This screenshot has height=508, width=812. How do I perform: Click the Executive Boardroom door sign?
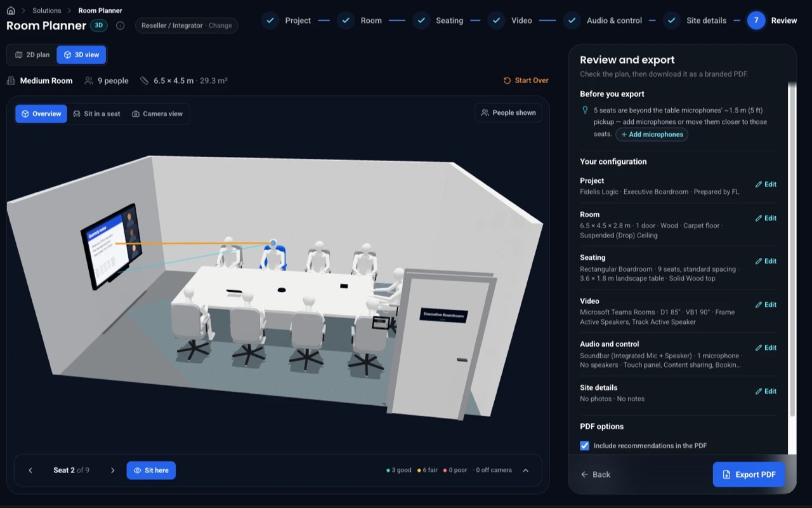coord(444,316)
